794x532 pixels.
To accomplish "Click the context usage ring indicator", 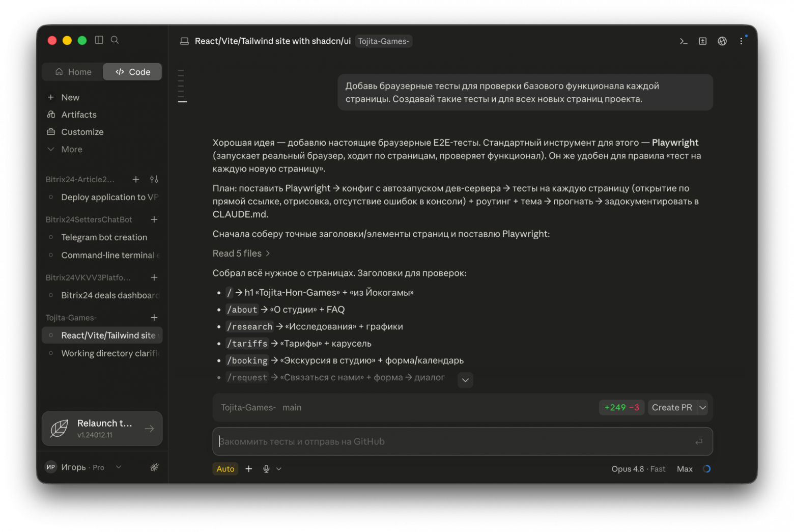I will pyautogui.click(x=706, y=469).
